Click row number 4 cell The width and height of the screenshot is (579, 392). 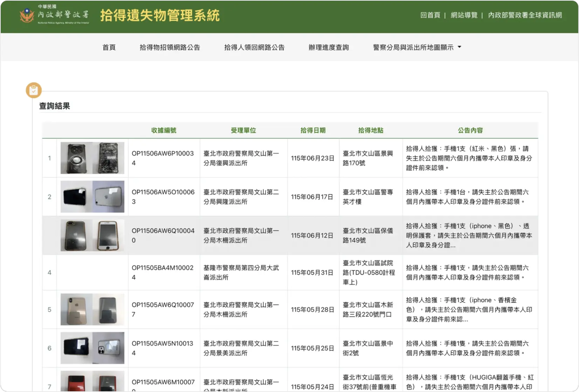tap(49, 272)
